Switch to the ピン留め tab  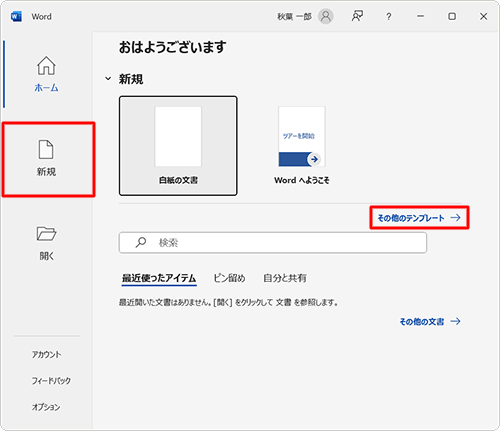click(229, 278)
